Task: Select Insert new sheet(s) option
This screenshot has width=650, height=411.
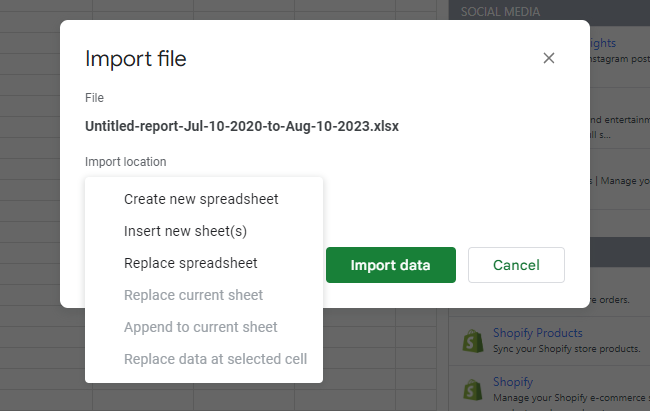Action: coord(185,231)
